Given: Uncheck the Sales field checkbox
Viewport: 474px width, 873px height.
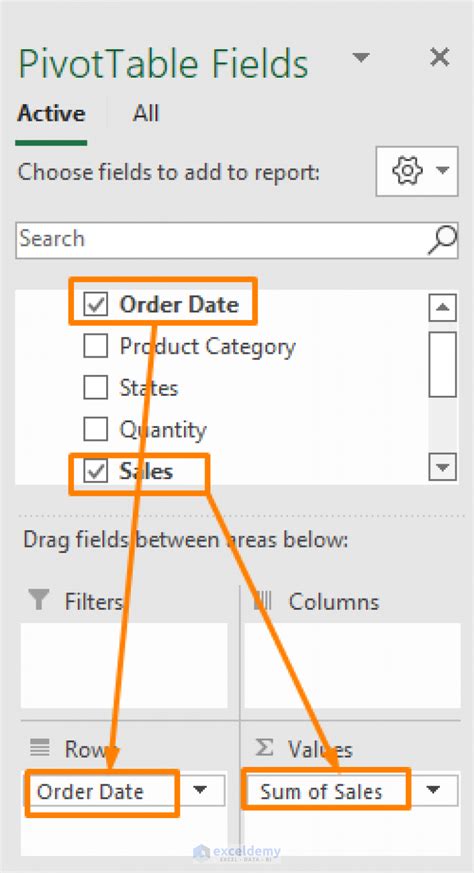Looking at the screenshot, I should click(x=95, y=471).
